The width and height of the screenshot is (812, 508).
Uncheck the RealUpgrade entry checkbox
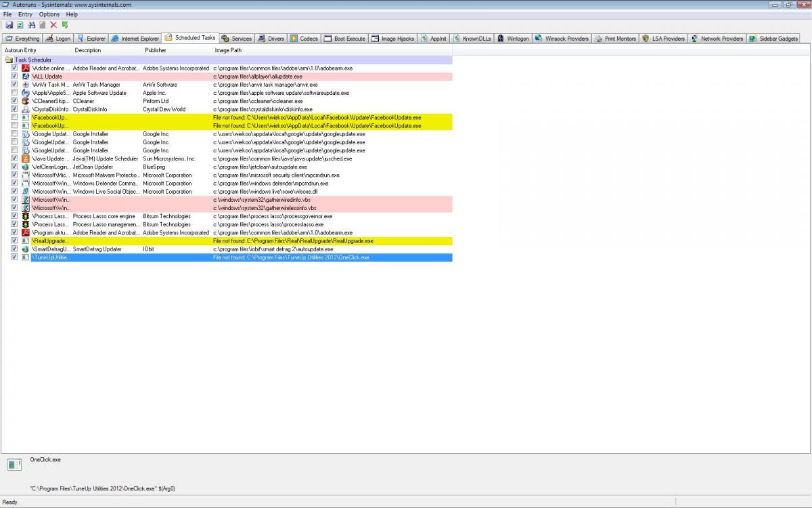tap(15, 240)
